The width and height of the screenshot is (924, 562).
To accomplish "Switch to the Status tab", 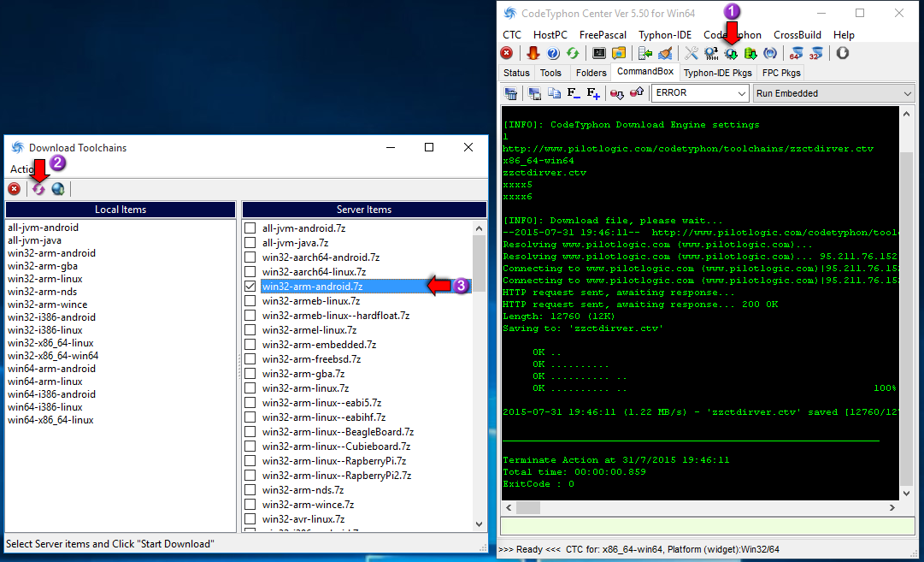I will [516, 73].
